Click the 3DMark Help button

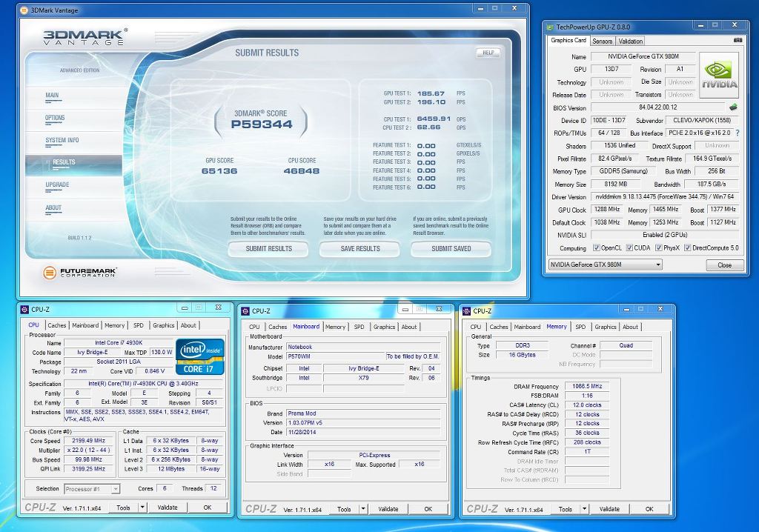(488, 53)
